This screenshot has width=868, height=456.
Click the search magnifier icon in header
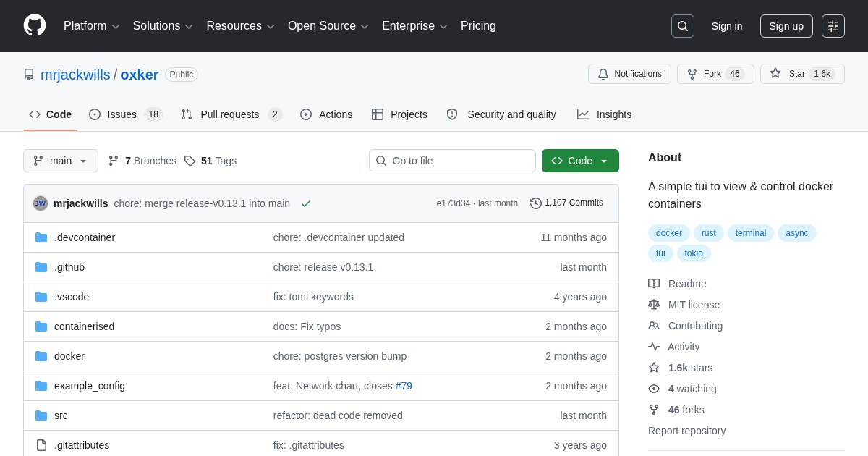click(x=683, y=26)
